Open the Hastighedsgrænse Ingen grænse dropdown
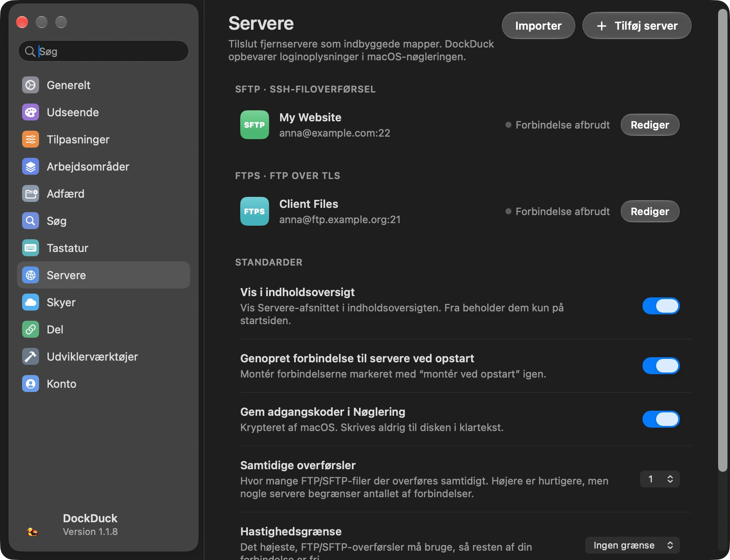 click(632, 545)
